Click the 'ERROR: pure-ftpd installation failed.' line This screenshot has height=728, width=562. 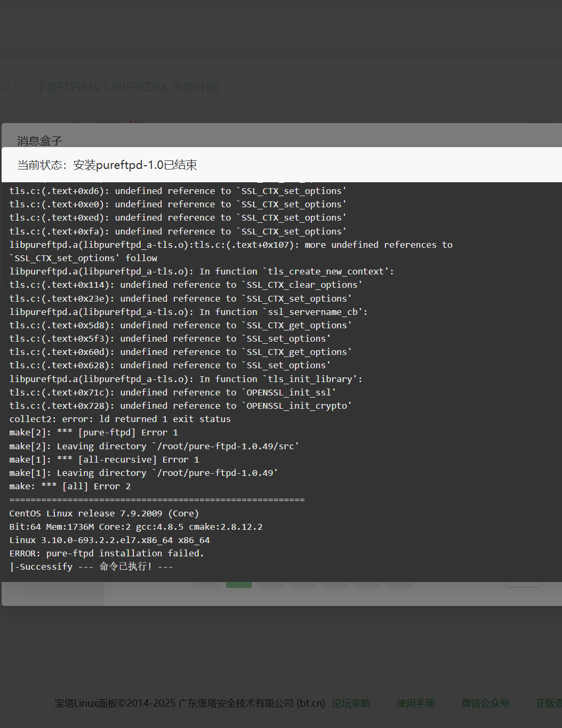(107, 553)
